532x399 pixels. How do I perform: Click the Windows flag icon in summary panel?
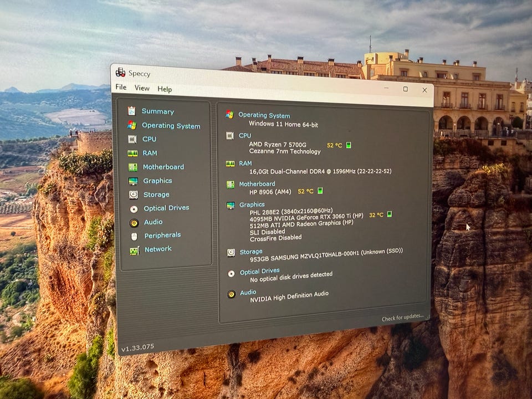[x=229, y=114]
